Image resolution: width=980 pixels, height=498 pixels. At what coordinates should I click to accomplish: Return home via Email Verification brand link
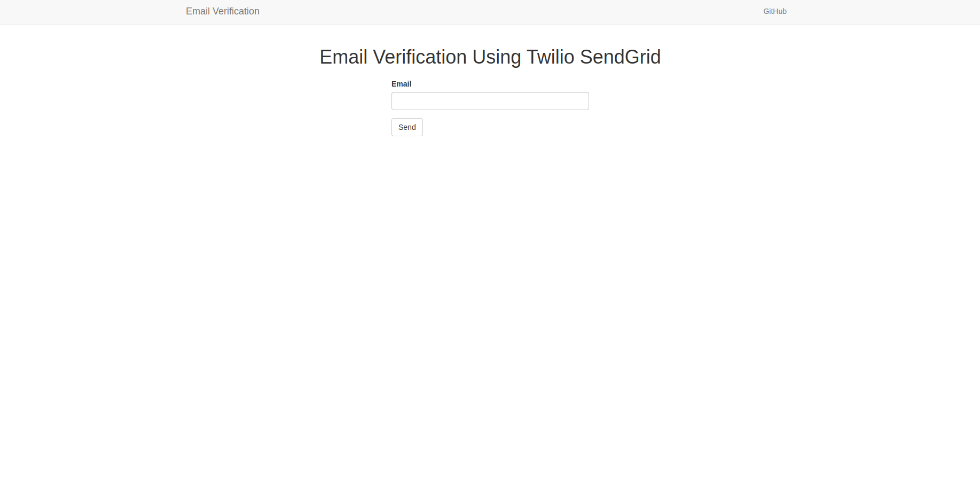pyautogui.click(x=223, y=11)
